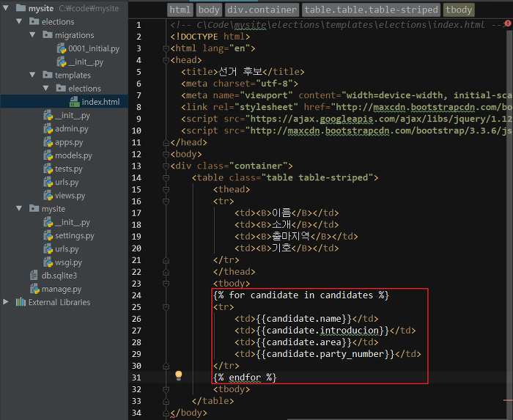Click the manage.py file icon

[x=34, y=289]
